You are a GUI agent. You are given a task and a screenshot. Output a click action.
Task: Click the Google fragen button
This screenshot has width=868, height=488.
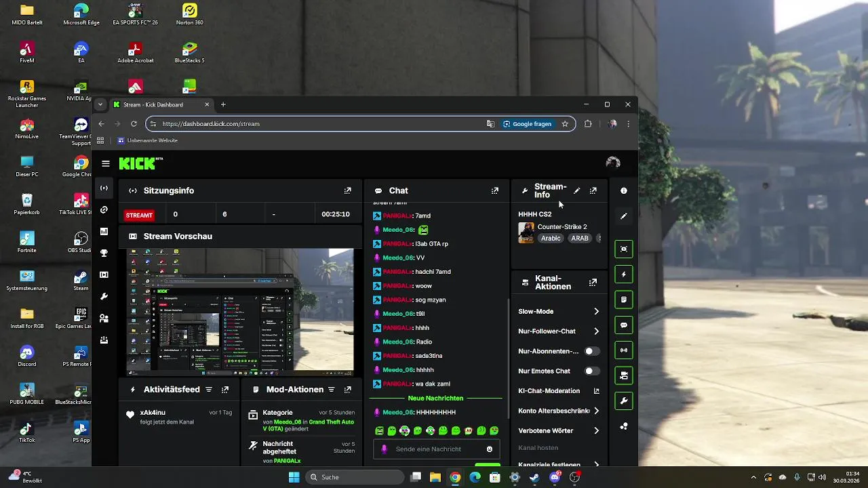click(x=527, y=124)
